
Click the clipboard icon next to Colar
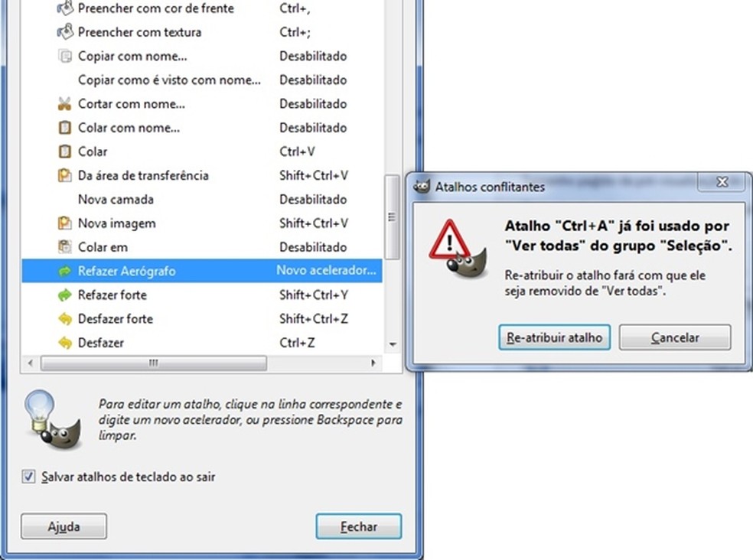click(x=64, y=151)
